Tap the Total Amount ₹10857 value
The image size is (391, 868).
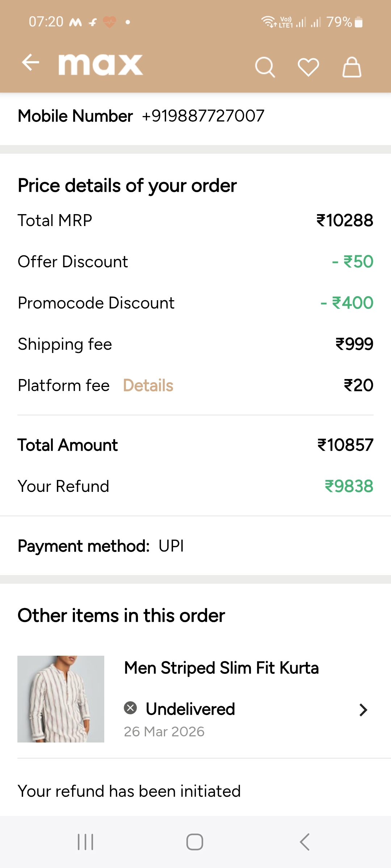coord(345,445)
